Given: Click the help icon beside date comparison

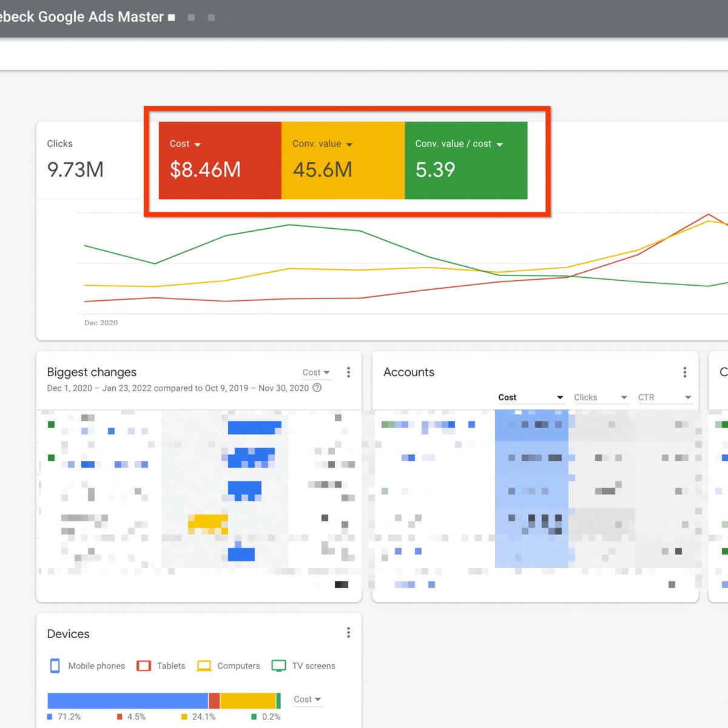Looking at the screenshot, I should click(x=317, y=388).
